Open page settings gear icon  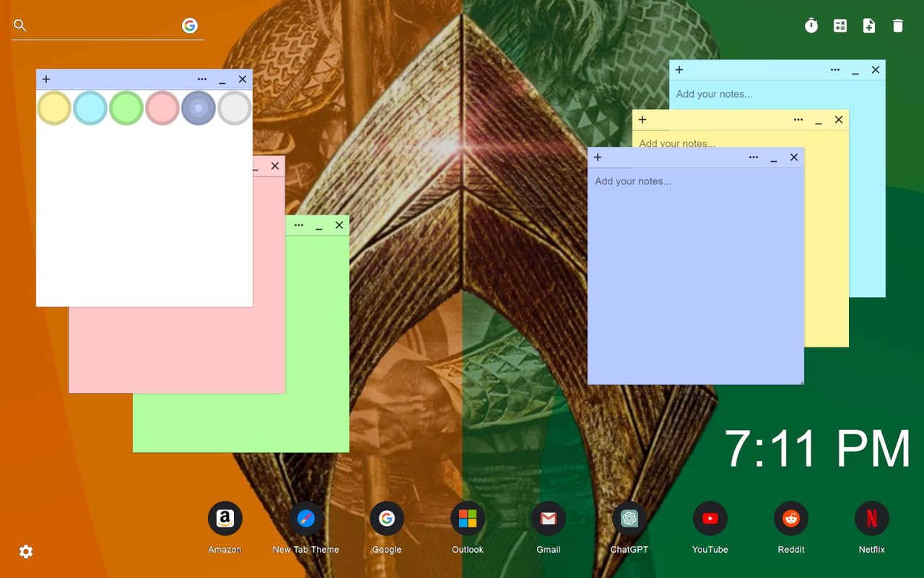tap(26, 552)
